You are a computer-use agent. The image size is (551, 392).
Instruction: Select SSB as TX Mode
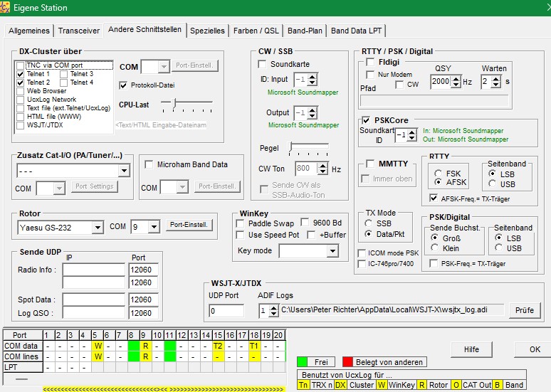pyautogui.click(x=367, y=223)
